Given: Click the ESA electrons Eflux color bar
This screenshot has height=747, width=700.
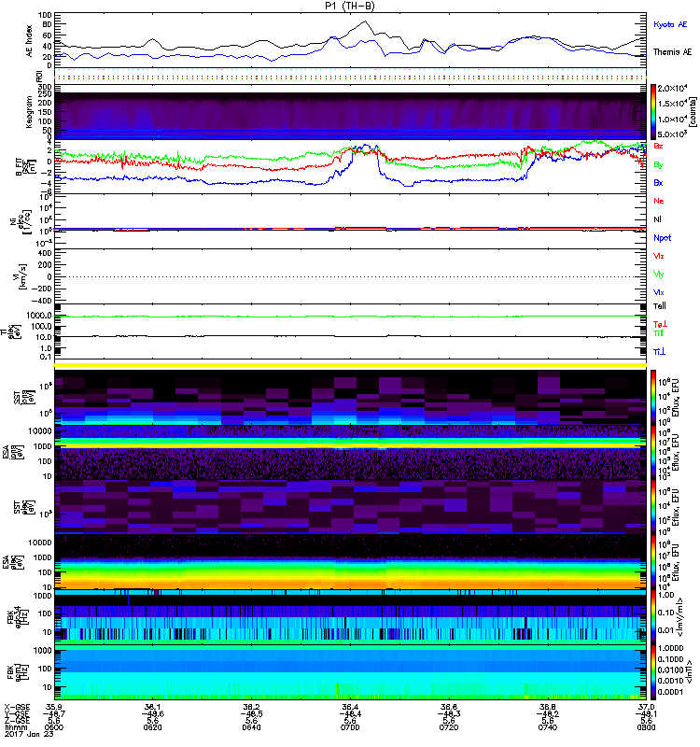Looking at the screenshot, I should click(x=653, y=562).
